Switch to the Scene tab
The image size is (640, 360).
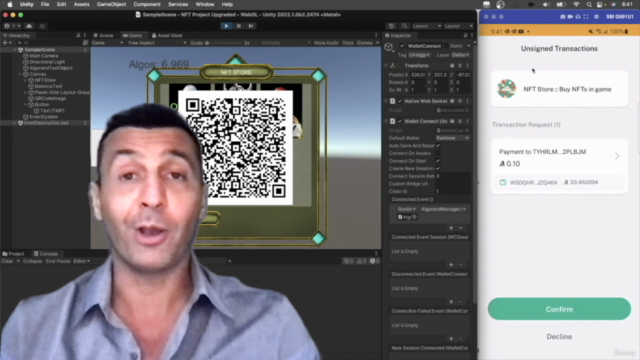[x=103, y=36]
